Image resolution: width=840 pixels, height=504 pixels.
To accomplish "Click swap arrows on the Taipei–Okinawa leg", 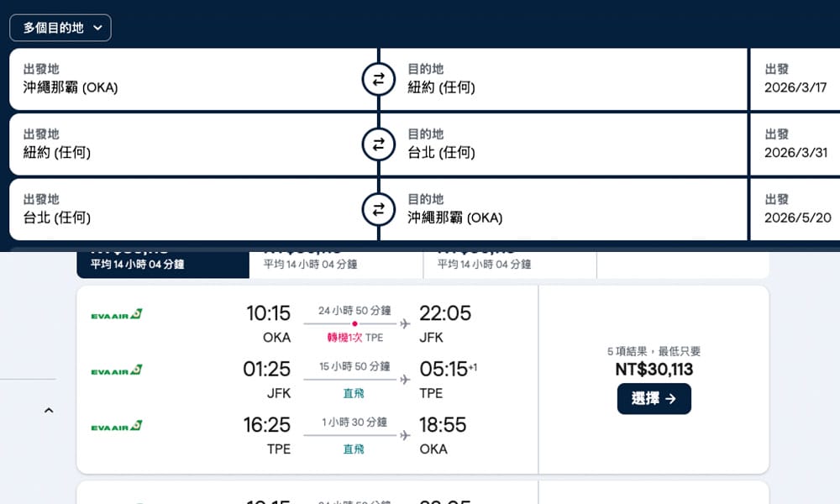I will pyautogui.click(x=378, y=210).
